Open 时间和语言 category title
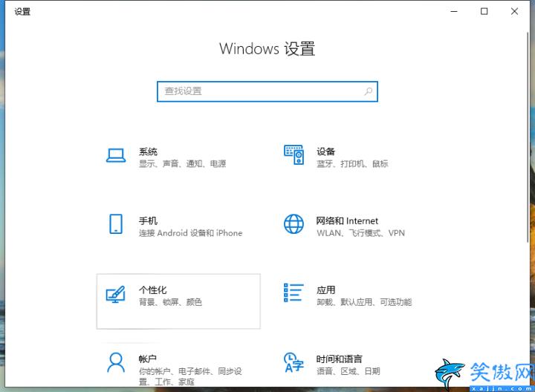 click(x=339, y=359)
